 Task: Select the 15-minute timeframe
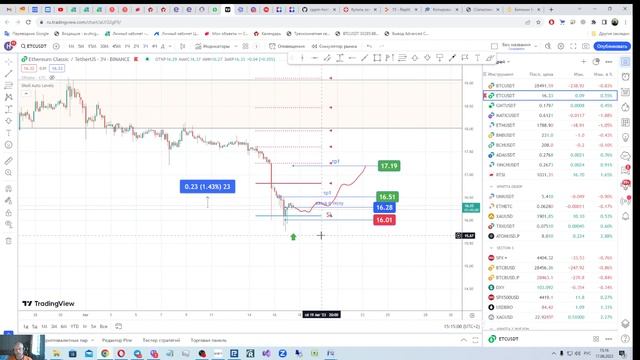click(x=92, y=46)
